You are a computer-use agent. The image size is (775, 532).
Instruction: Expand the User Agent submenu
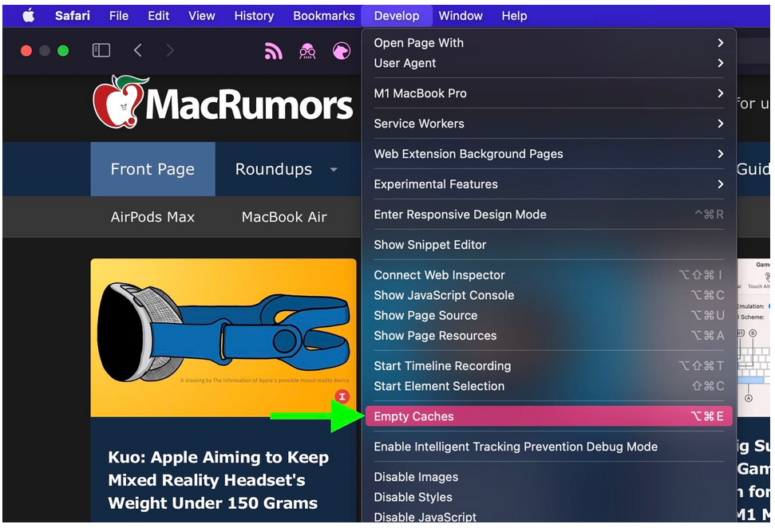548,63
